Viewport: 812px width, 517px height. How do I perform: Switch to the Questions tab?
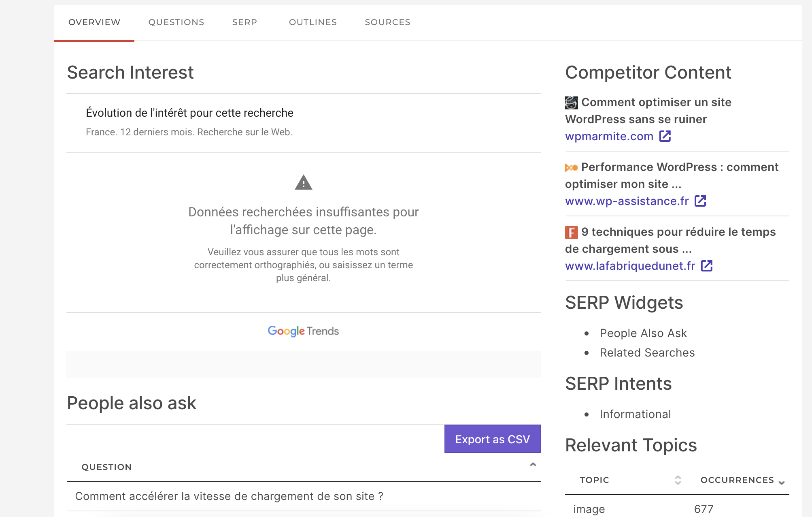(x=176, y=22)
